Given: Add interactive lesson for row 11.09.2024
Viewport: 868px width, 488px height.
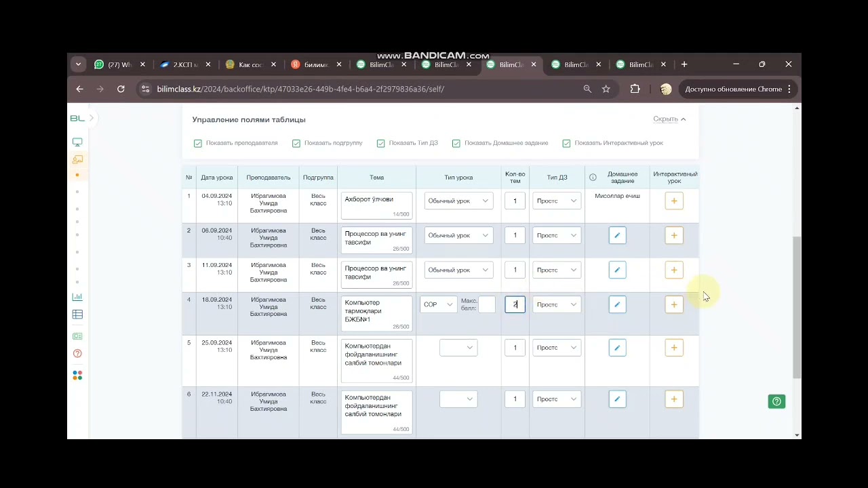Looking at the screenshot, I should pyautogui.click(x=674, y=270).
